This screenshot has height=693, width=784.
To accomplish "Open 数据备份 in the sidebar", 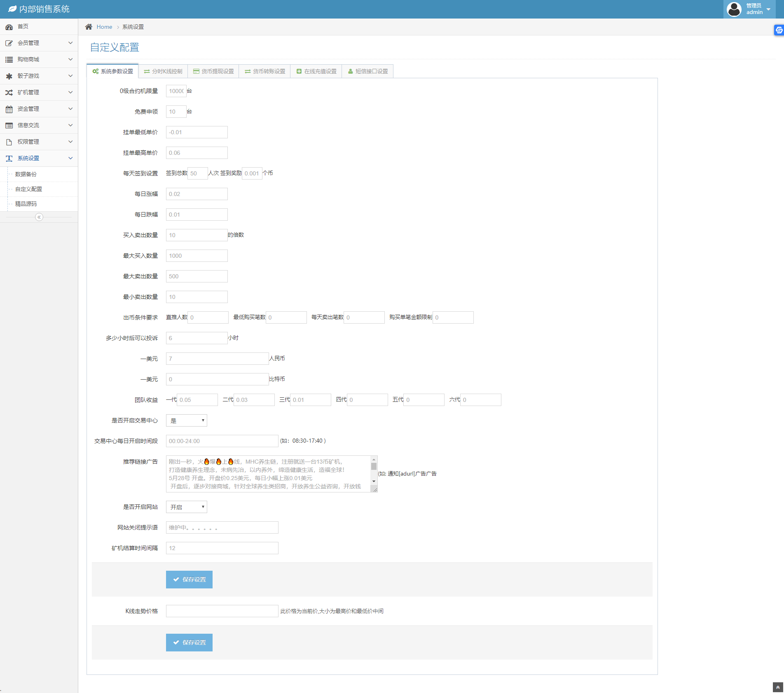I will 26,174.
